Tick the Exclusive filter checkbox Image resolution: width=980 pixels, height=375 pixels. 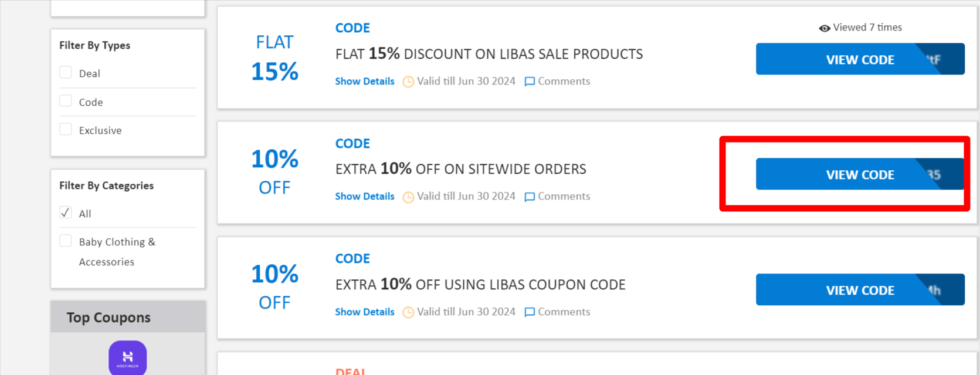click(66, 130)
